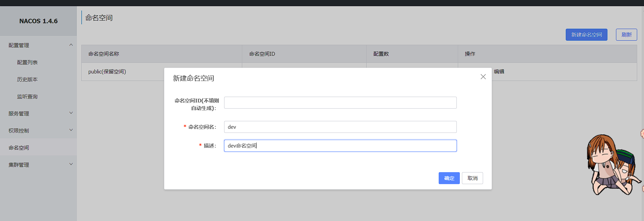
Task: Click the 确定 confirm button
Action: tap(449, 178)
